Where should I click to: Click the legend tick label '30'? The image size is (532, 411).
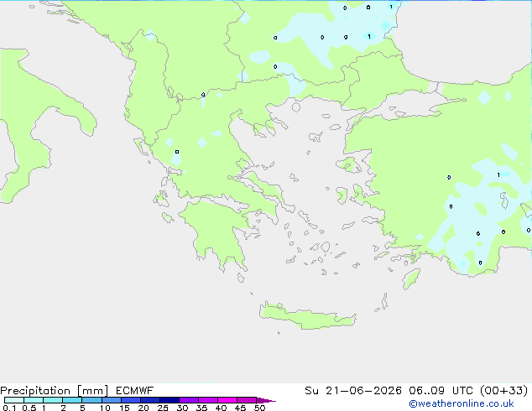pyautogui.click(x=182, y=408)
